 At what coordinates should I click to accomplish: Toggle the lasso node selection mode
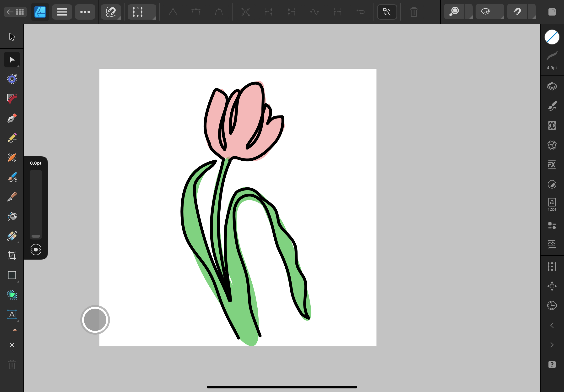(111, 12)
